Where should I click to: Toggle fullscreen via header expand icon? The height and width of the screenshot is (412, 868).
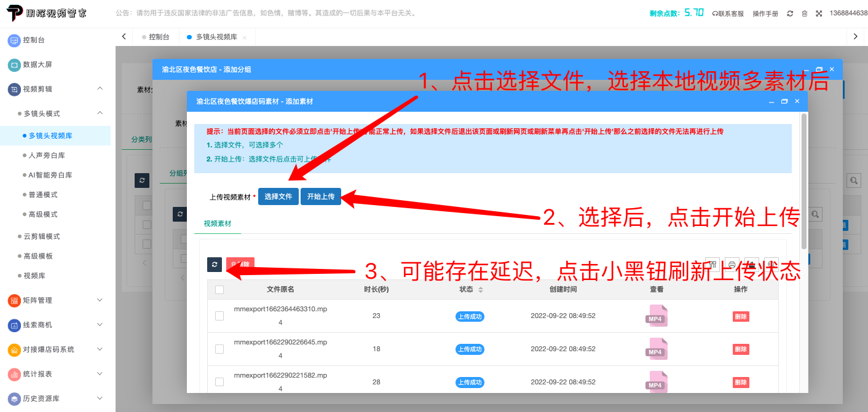coord(819,14)
